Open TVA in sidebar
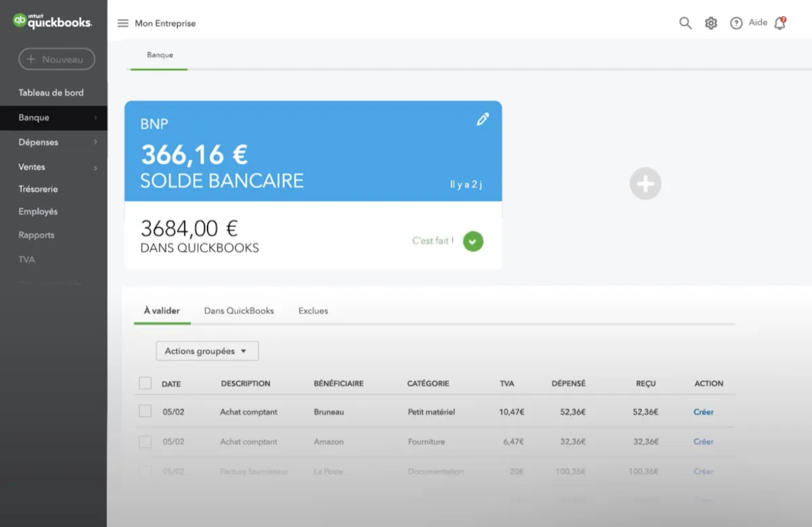812x527 pixels. click(x=26, y=260)
